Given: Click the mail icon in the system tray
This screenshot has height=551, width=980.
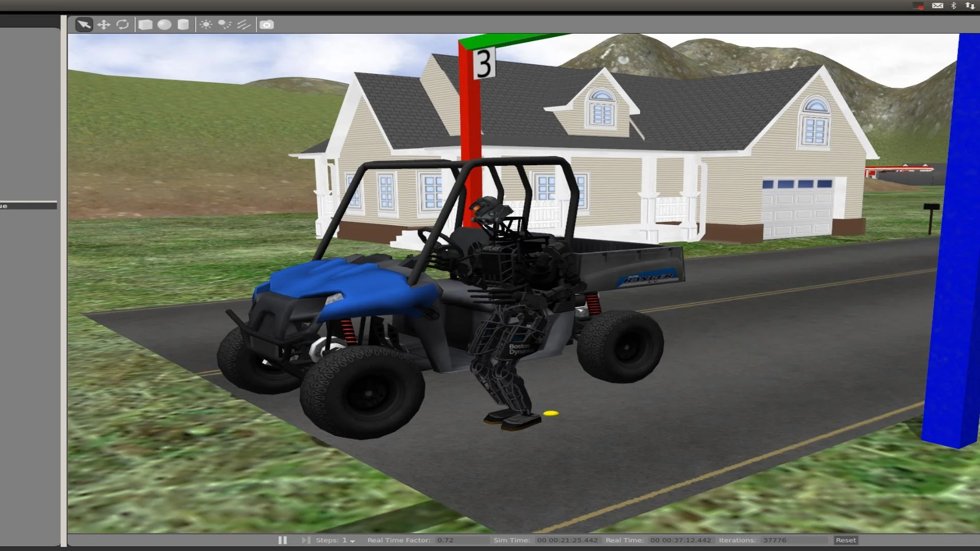Looking at the screenshot, I should pyautogui.click(x=938, y=6).
